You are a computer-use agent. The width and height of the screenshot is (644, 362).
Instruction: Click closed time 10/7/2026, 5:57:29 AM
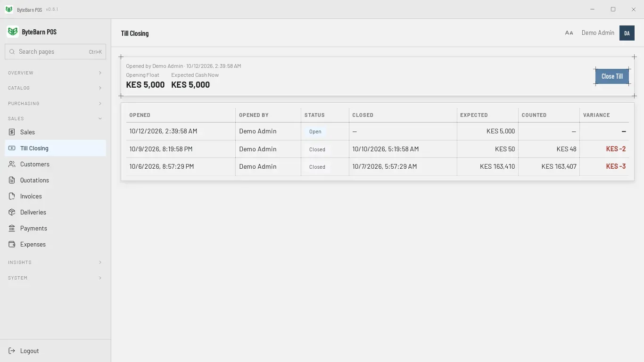pyautogui.click(x=384, y=166)
